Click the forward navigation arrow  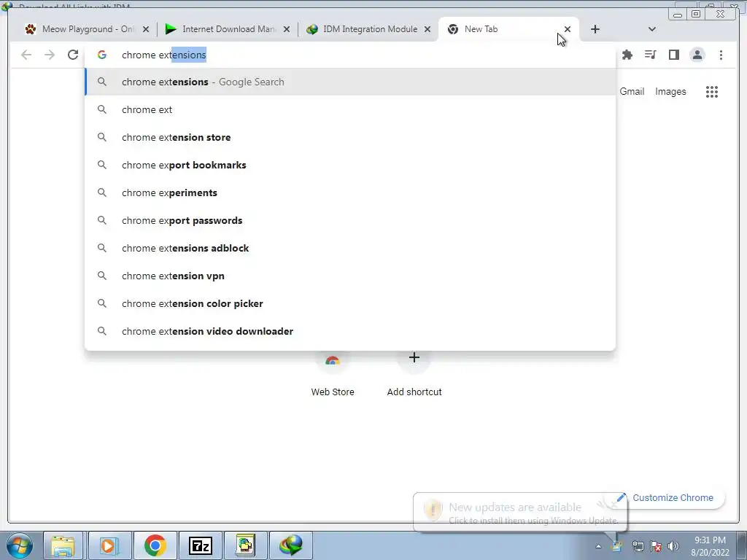(50, 55)
